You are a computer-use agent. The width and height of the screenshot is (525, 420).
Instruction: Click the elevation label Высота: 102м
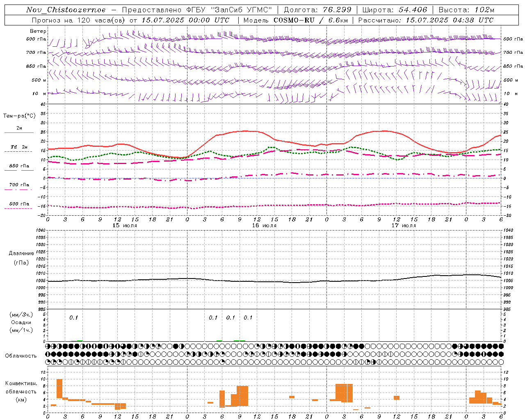466,10
